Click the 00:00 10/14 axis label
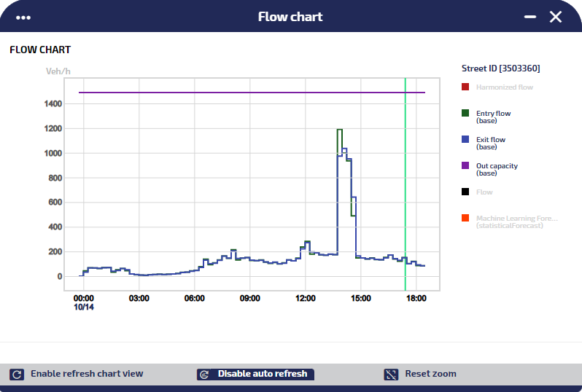Viewport: 582px width, 392px height. 84,302
